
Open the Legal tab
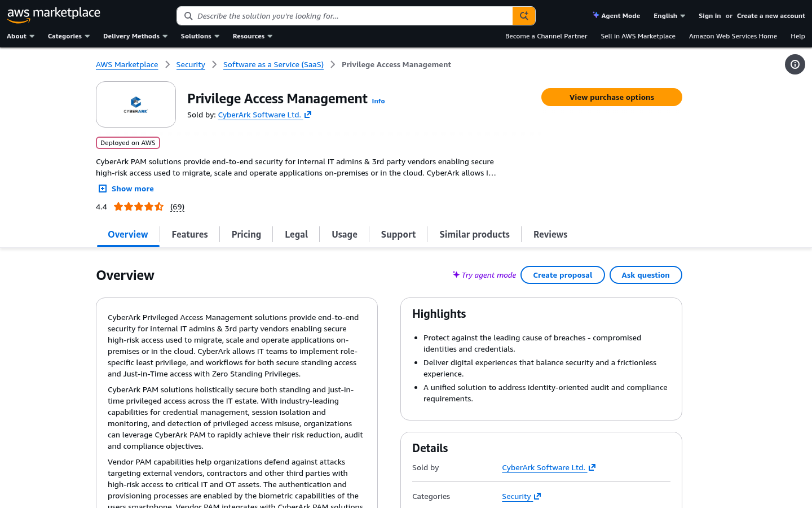click(296, 234)
